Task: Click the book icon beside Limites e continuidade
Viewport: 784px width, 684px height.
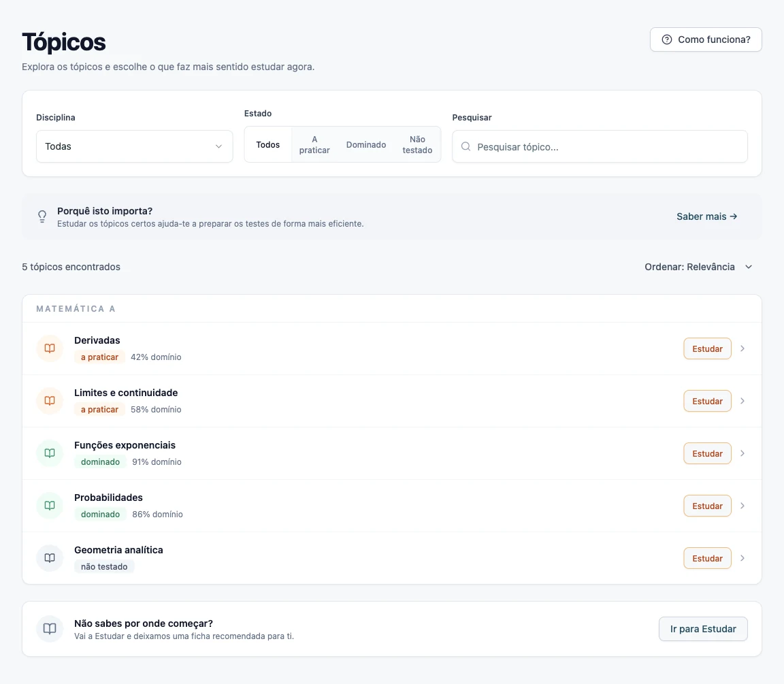Action: [50, 401]
